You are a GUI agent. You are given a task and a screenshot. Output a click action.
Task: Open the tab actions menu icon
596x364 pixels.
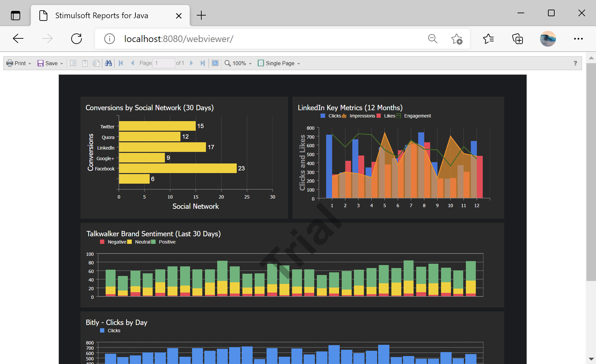tap(16, 16)
